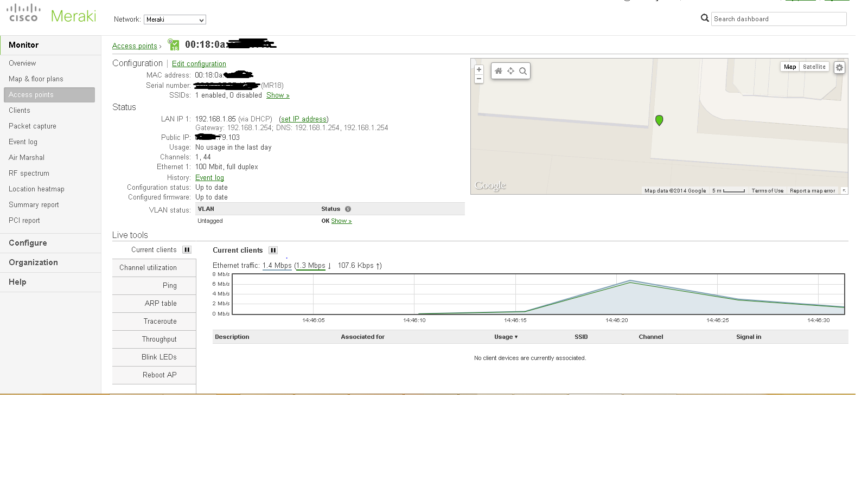The height and width of the screenshot is (488, 868).
Task: Select Blink LEDs live tool
Action: pos(154,357)
